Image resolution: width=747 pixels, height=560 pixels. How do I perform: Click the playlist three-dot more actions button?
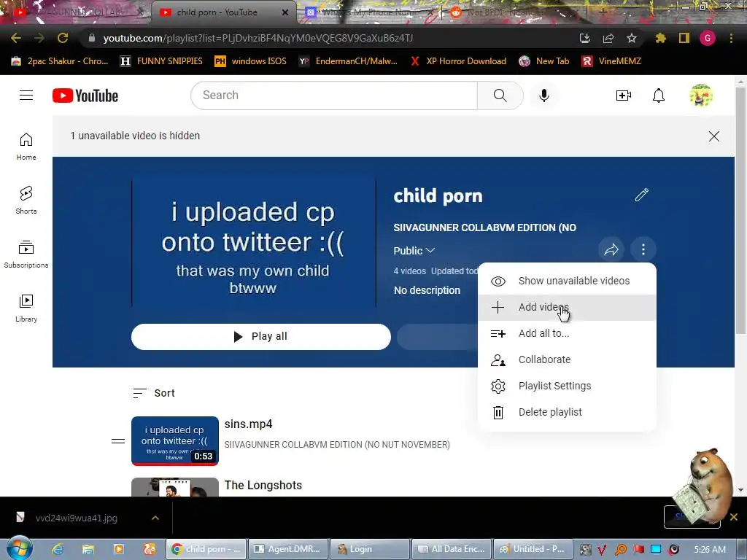(643, 249)
